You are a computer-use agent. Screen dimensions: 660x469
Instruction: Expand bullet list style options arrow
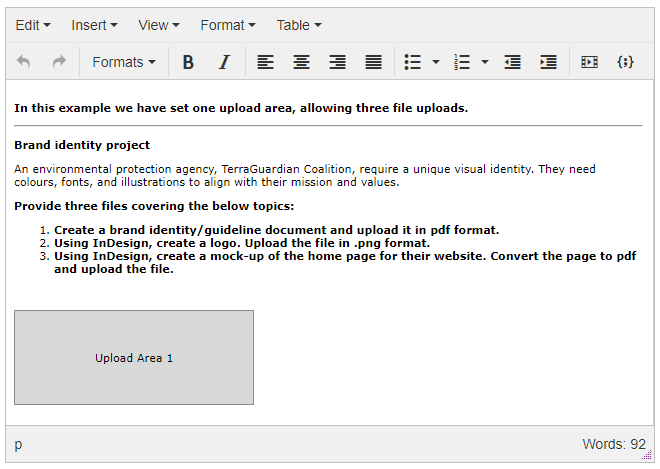(436, 62)
